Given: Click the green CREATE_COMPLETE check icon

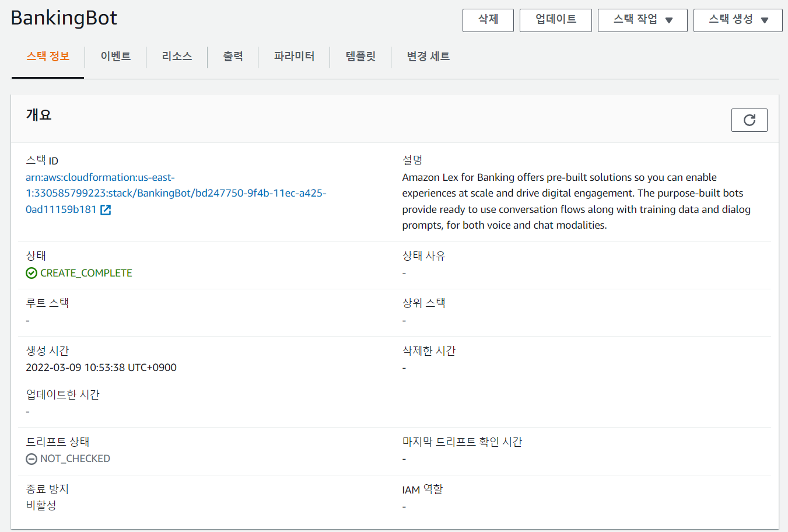Looking at the screenshot, I should point(31,273).
